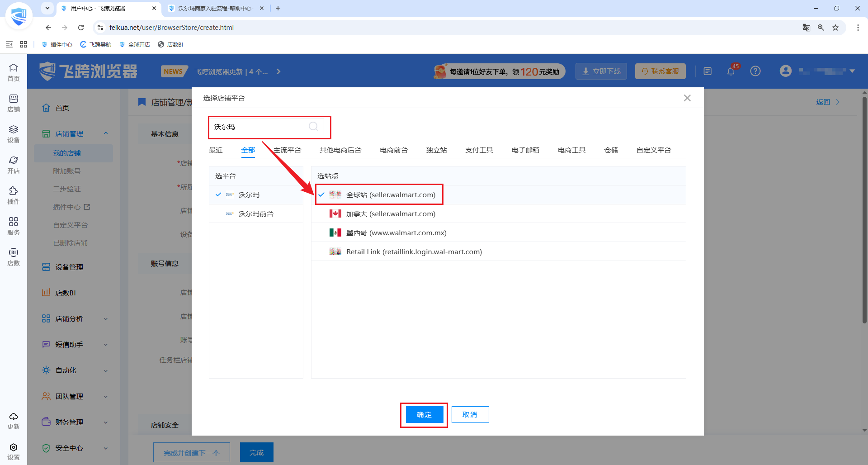The height and width of the screenshot is (465, 868).
Task: Open the 首页 icon in the left rail
Action: (14, 72)
